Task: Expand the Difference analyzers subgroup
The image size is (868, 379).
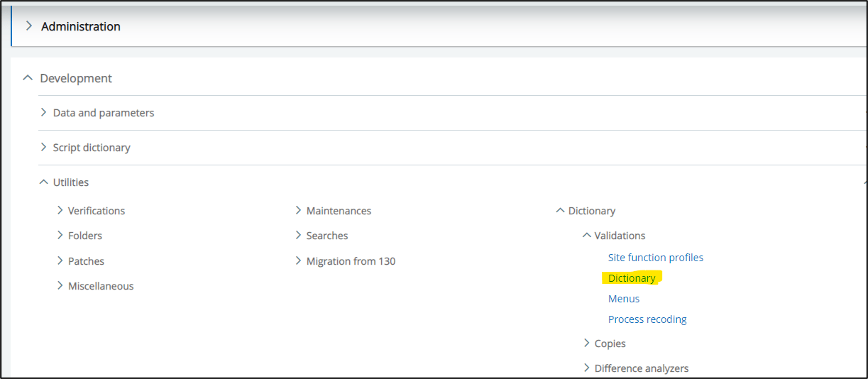Action: click(641, 368)
